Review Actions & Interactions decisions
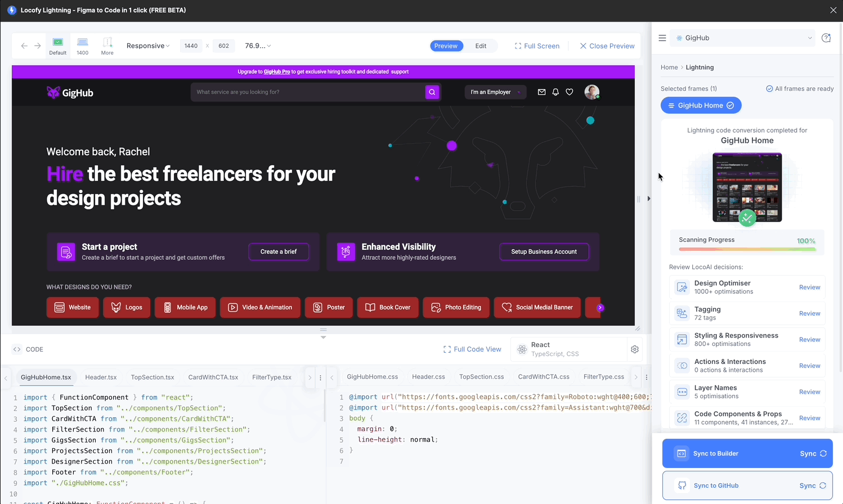This screenshot has height=504, width=843. 809,366
